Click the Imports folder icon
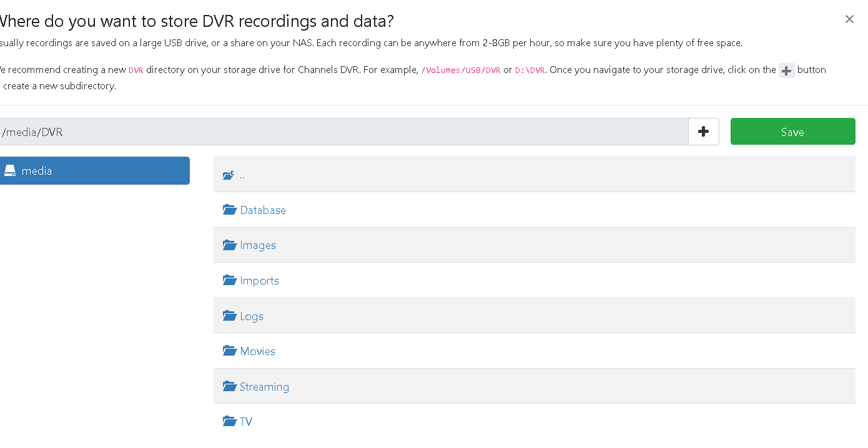 click(229, 281)
